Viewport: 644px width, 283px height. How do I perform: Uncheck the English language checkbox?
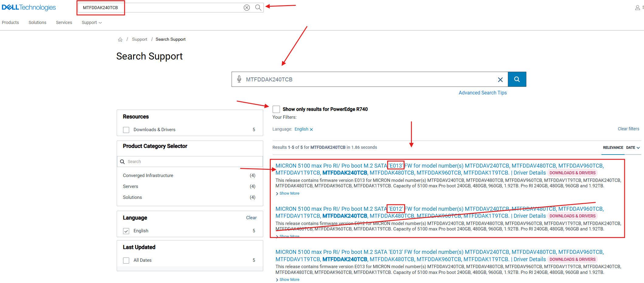(126, 231)
